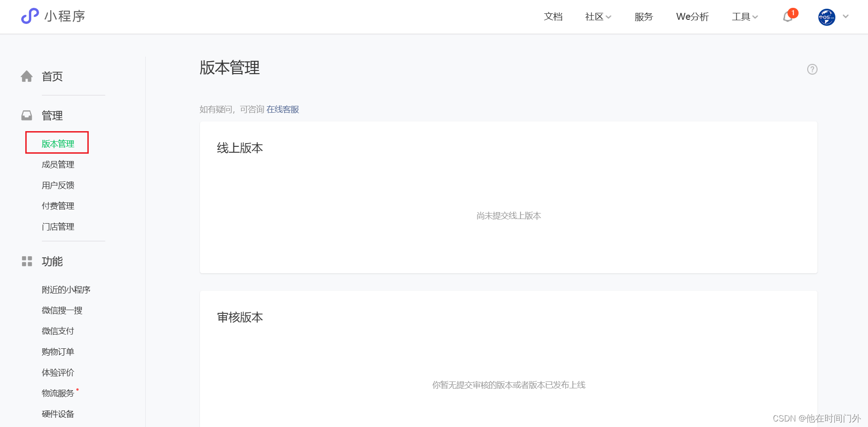Click the 线上版本 card heading
Screen dimensions: 868x427
pos(240,148)
